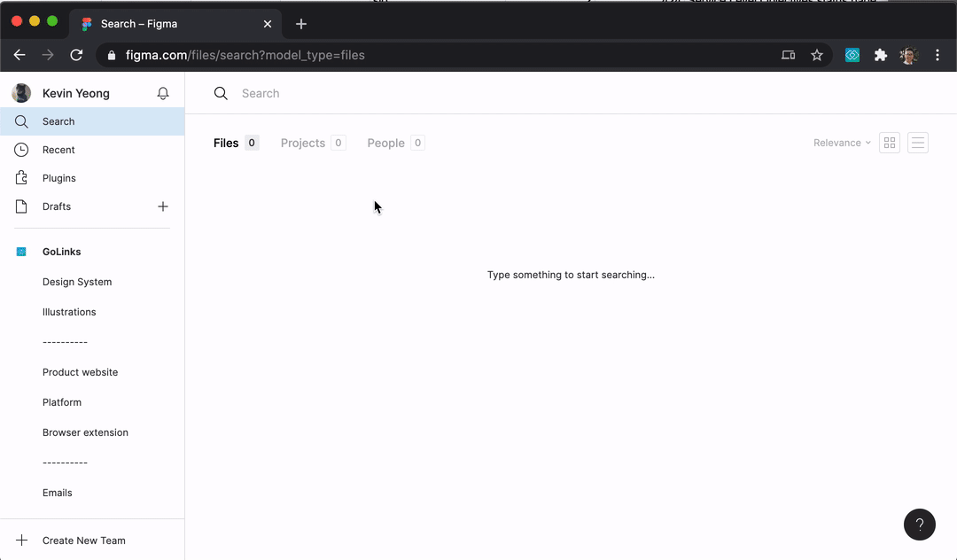Viewport: 957px width, 560px height.
Task: Switch to the People tab
Action: point(385,143)
